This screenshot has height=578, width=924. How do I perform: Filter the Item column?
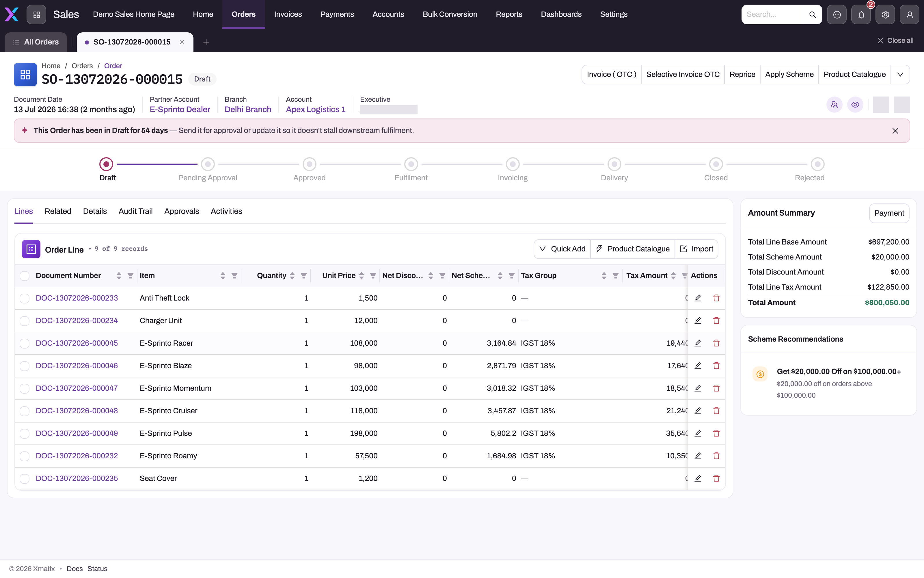point(234,276)
